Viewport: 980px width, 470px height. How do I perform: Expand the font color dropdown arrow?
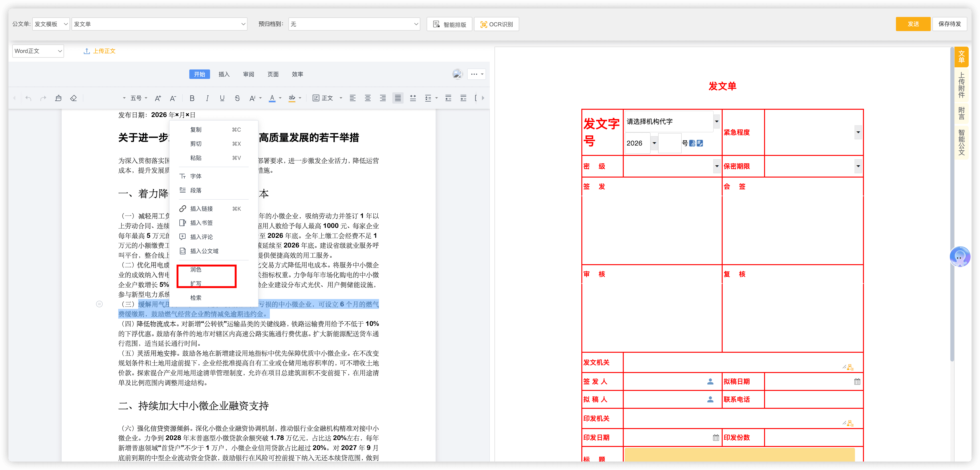pos(280,98)
